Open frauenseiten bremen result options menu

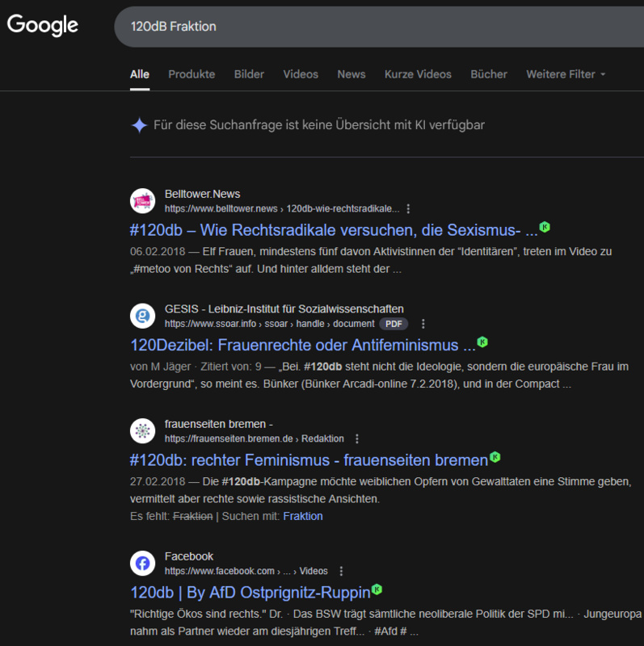point(357,438)
